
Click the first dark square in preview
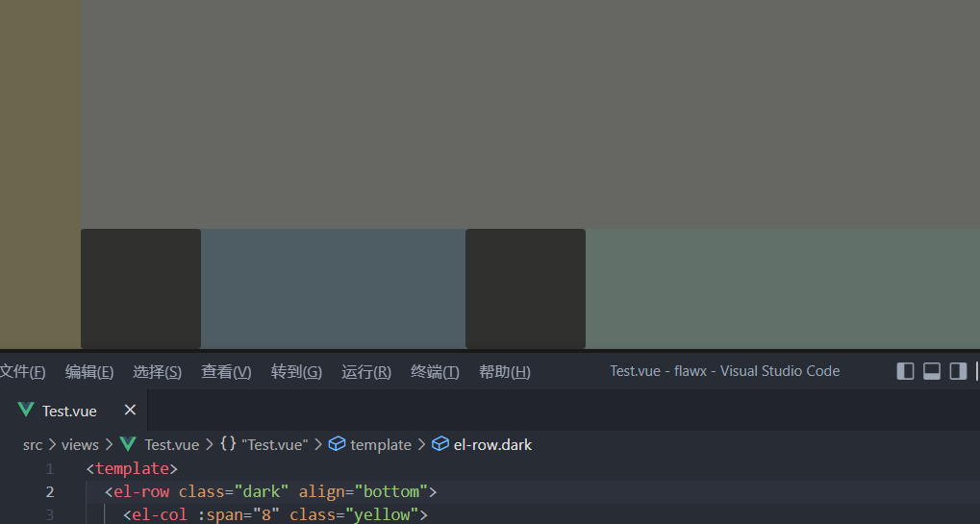coord(140,288)
